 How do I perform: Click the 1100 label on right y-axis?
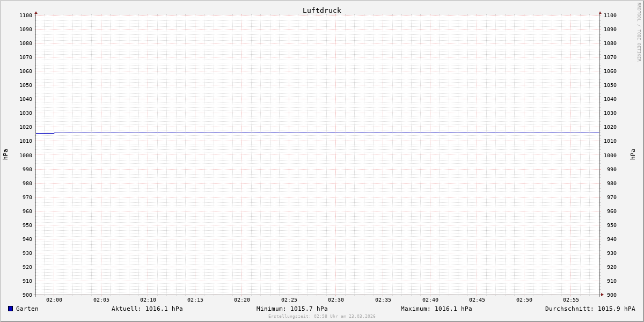coord(610,16)
